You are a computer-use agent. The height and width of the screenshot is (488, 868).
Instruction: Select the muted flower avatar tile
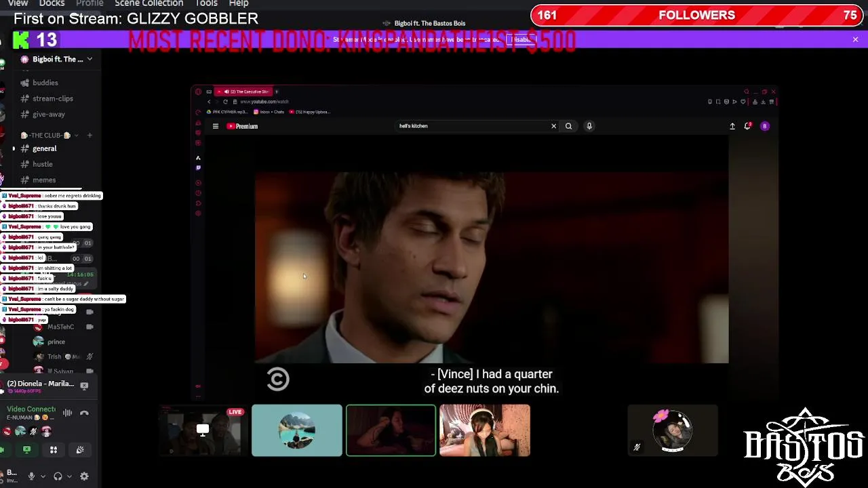(673, 430)
